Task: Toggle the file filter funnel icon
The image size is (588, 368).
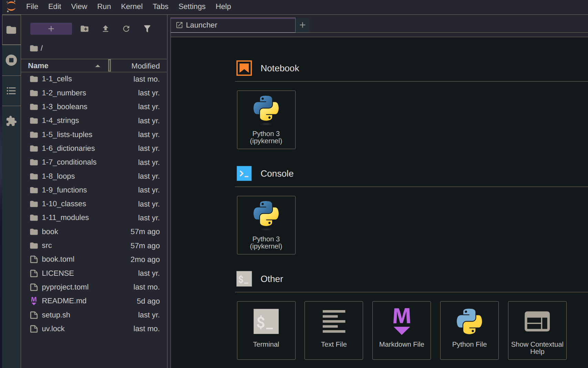Action: [x=147, y=29]
